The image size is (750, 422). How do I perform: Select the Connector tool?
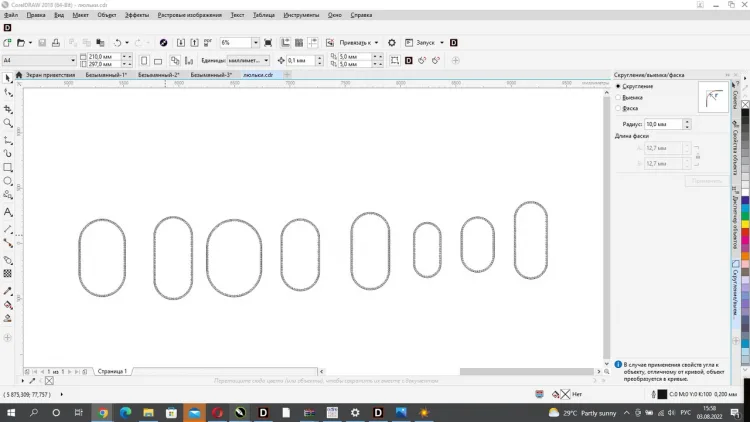click(x=8, y=243)
